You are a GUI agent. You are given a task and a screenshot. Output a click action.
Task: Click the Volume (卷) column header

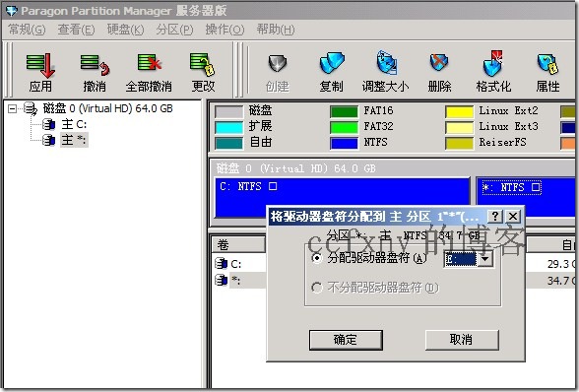pyautogui.click(x=239, y=244)
